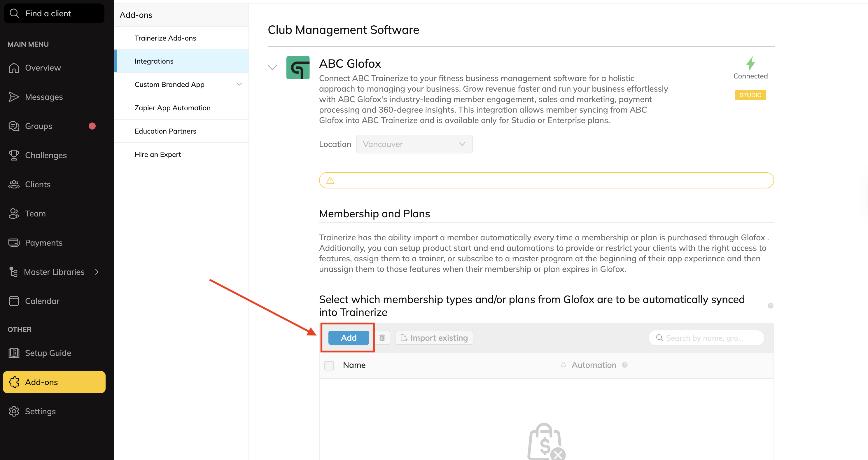The width and height of the screenshot is (868, 460).
Task: Open Settings in sidebar
Action: (x=40, y=411)
